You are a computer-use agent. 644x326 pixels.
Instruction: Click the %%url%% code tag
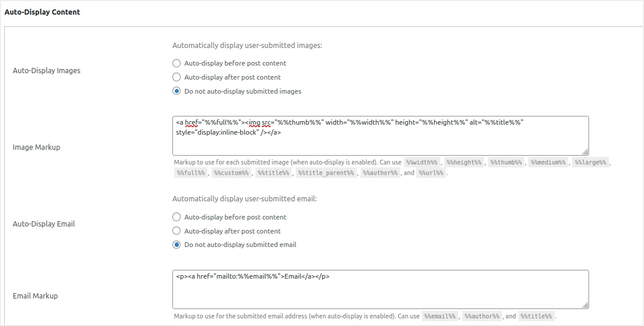click(432, 173)
